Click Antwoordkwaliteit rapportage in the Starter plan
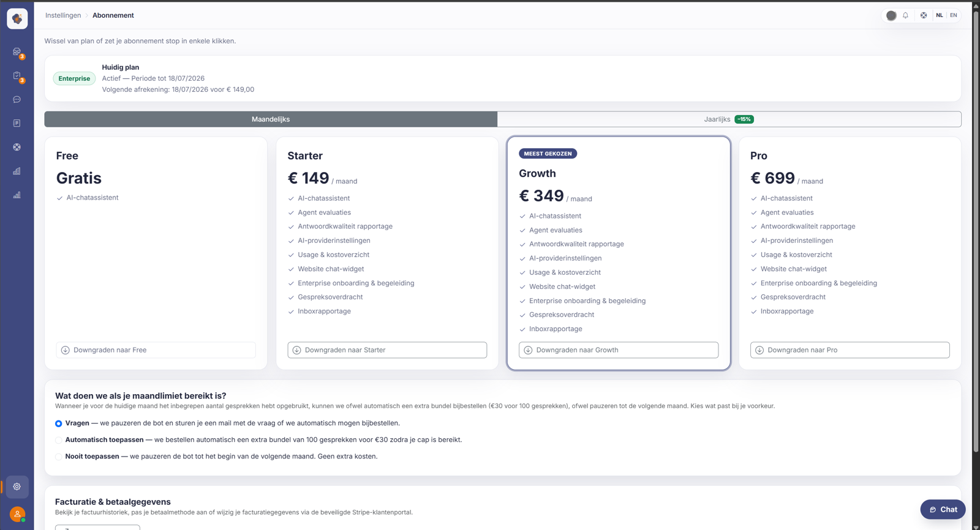 345,226
